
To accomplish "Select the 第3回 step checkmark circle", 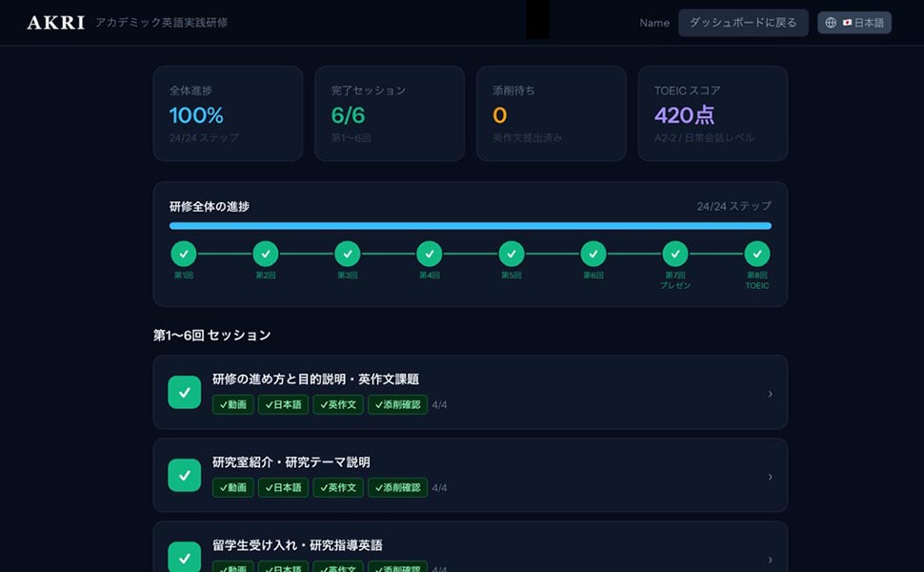I will click(348, 254).
